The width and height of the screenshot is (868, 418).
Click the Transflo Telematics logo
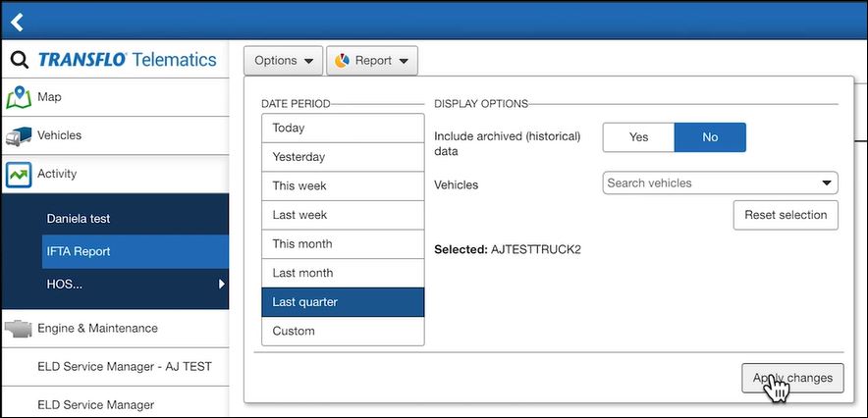coord(128,60)
